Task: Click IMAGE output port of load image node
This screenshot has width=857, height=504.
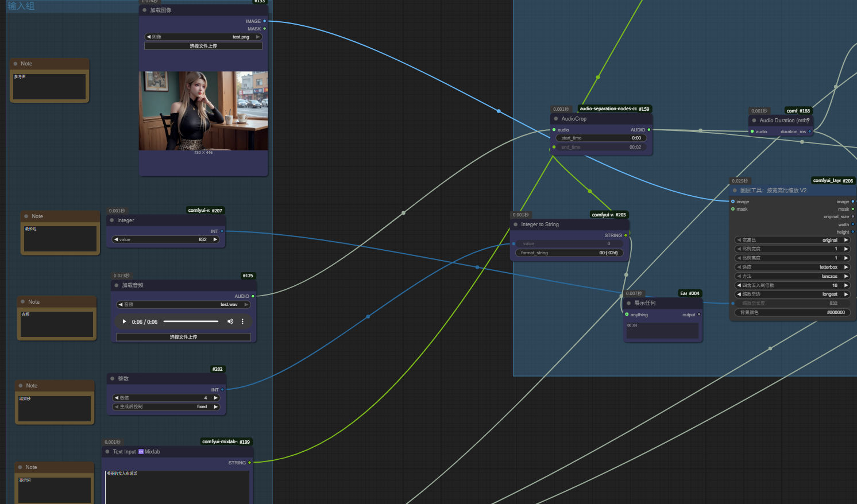Action: coord(264,21)
